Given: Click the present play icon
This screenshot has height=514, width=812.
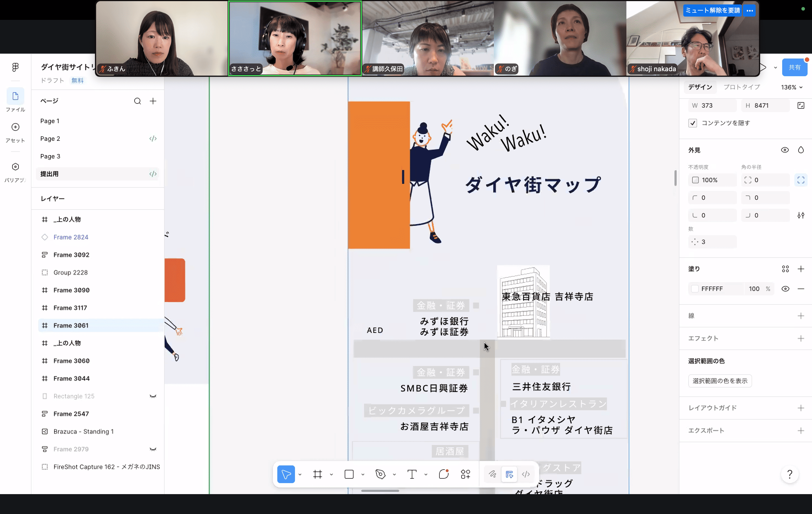Looking at the screenshot, I should click(764, 67).
